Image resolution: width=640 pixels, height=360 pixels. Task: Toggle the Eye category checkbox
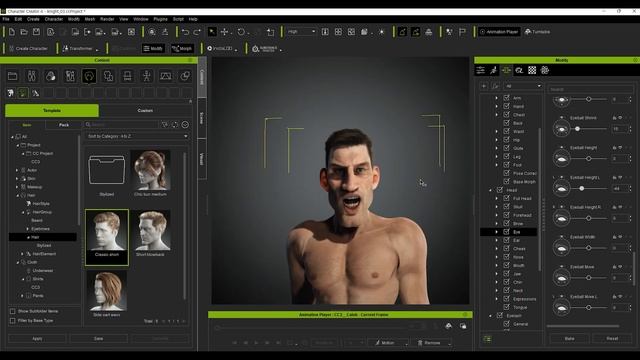pos(507,231)
